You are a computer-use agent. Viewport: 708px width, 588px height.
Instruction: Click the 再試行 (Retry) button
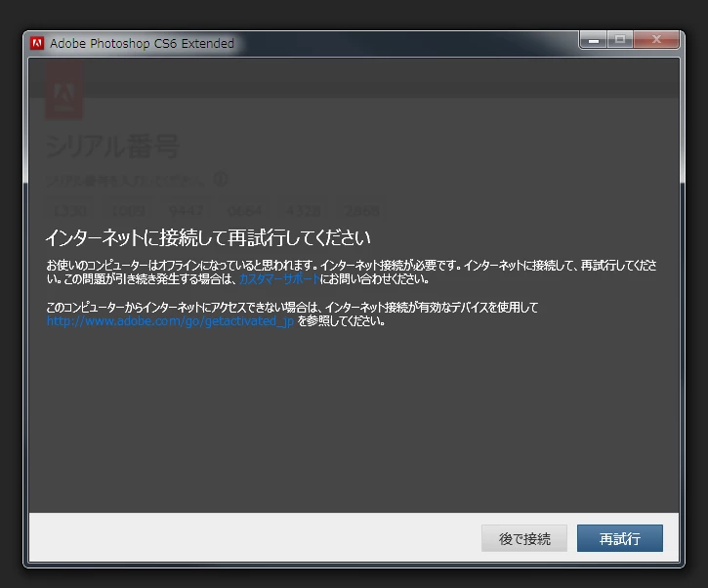(619, 538)
